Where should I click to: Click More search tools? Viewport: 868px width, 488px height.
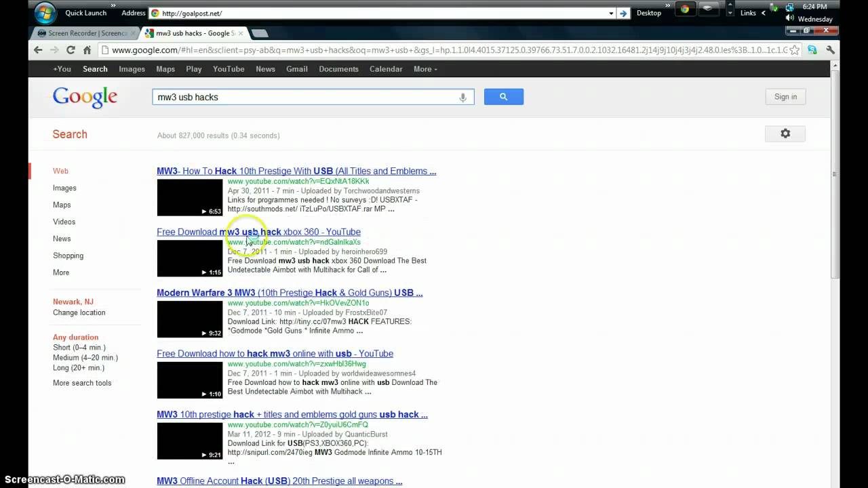click(82, 383)
